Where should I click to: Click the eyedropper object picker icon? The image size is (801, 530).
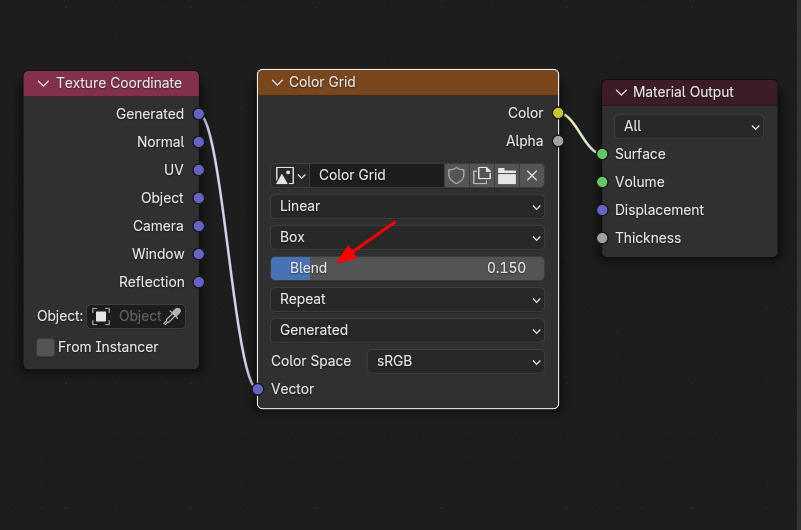173,317
